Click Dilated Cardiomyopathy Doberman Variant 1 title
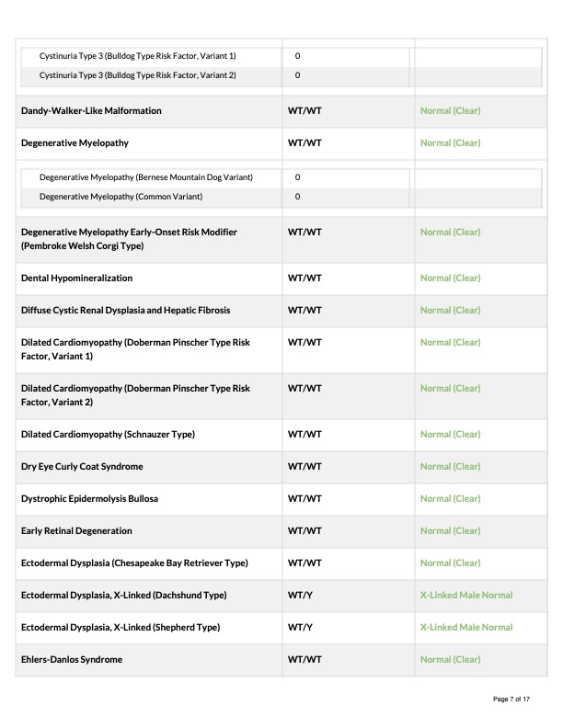The image size is (563, 728). pyautogui.click(x=135, y=349)
